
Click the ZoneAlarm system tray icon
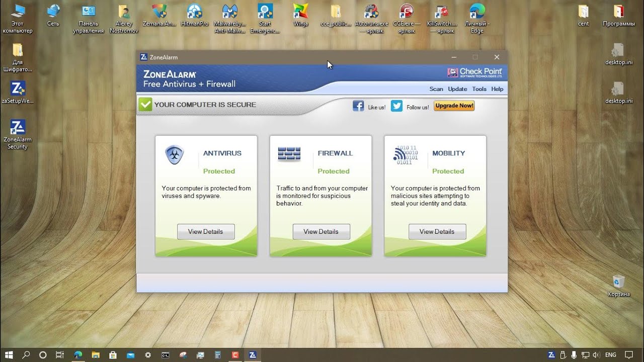(551, 355)
